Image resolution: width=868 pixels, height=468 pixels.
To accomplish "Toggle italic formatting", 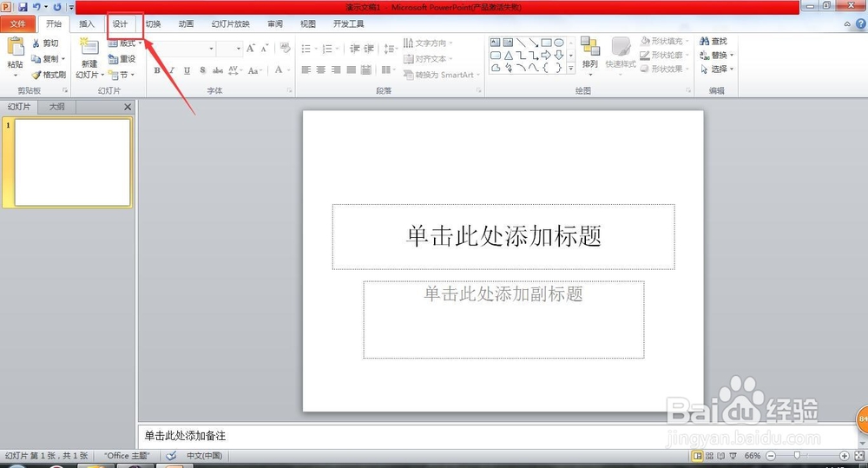I will (x=172, y=70).
